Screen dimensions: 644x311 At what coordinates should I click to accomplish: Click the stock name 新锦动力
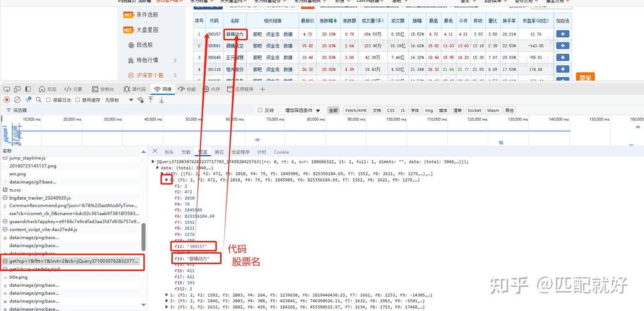click(235, 34)
